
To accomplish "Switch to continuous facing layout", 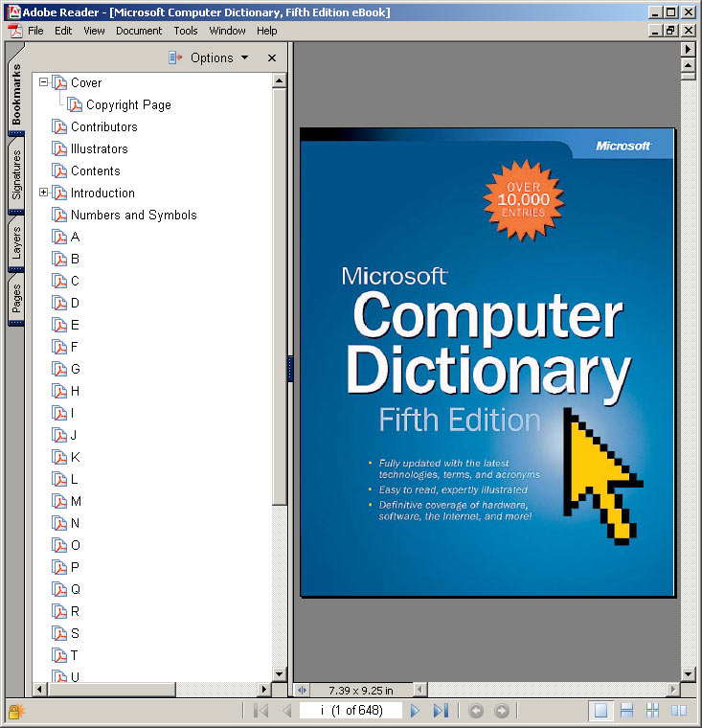I will pos(652,711).
